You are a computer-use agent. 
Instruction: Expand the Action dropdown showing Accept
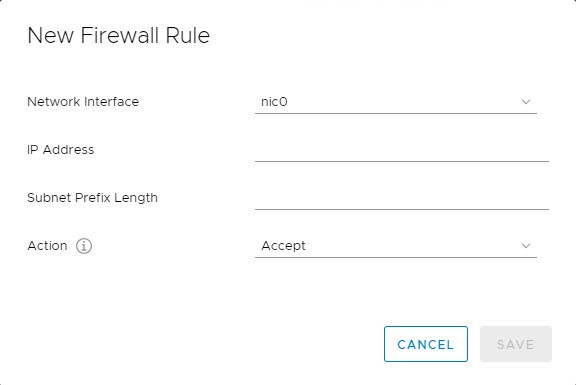(x=396, y=246)
